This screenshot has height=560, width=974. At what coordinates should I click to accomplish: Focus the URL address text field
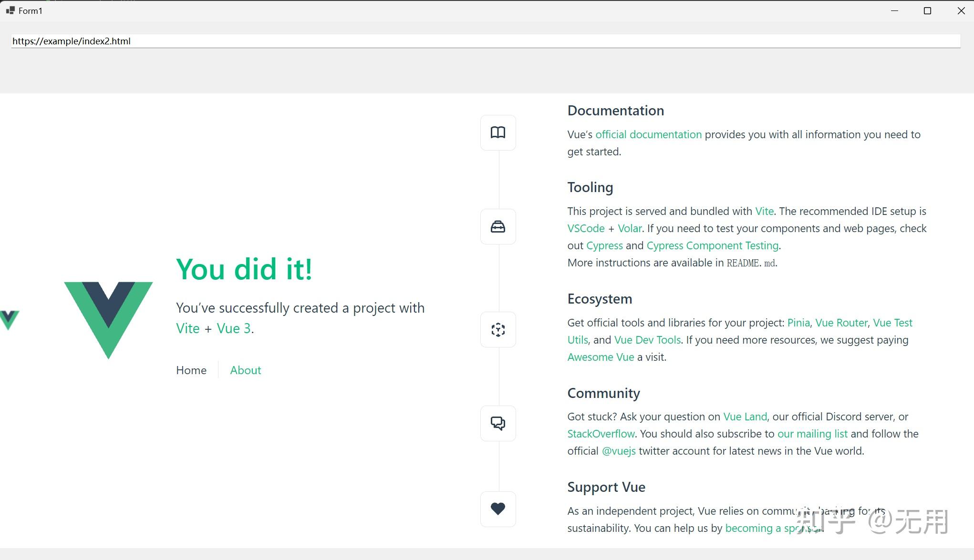point(486,41)
